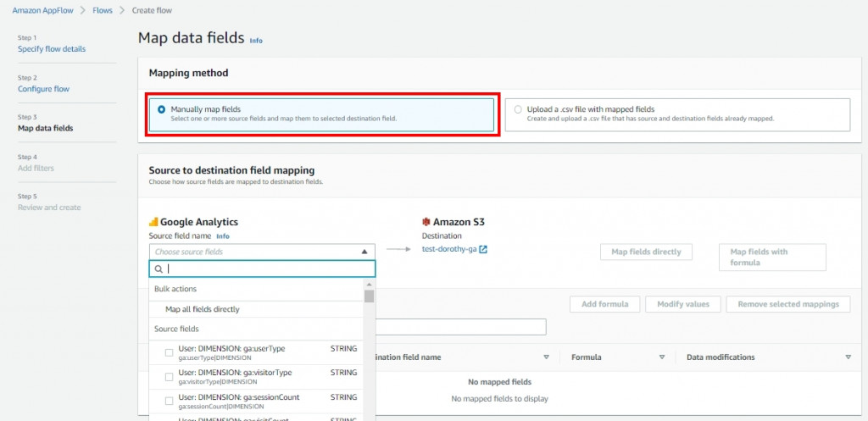Open Info link next to Map data fields title
The width and height of the screenshot is (868, 421).
pyautogui.click(x=256, y=41)
